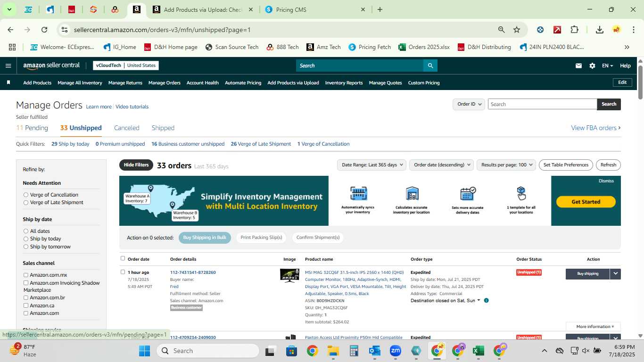The width and height of the screenshot is (644, 362).
Task: Open a new browser tab
Action: (380, 9)
